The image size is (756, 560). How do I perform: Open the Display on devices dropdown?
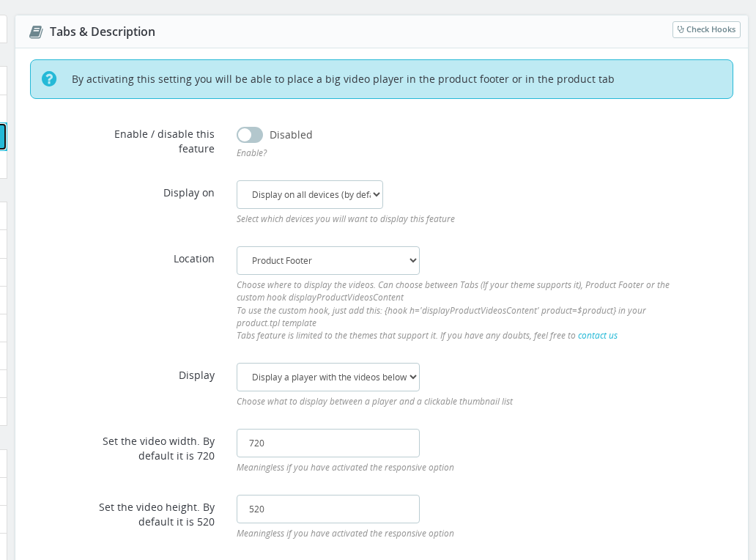(310, 194)
